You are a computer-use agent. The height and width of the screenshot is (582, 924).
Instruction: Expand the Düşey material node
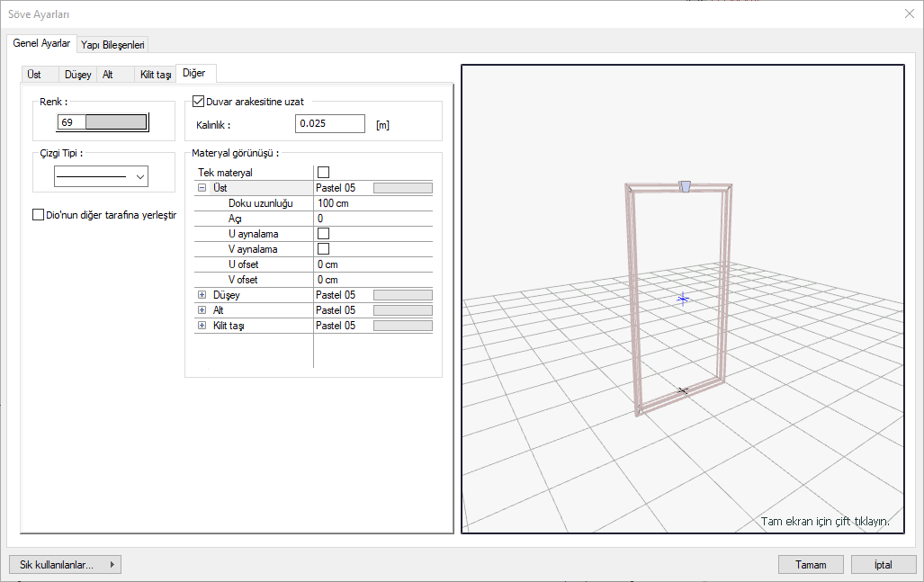pyautogui.click(x=202, y=295)
